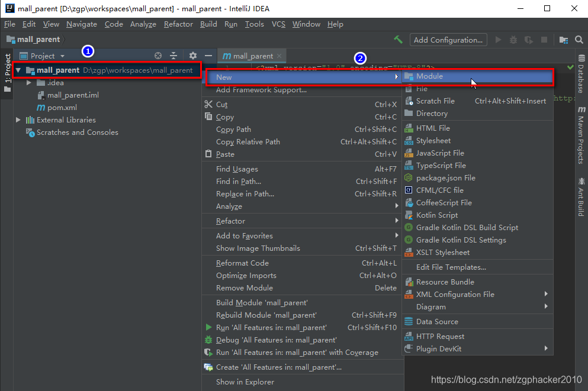Click the Search Everywhere magnifier icon
The width and height of the screenshot is (588, 391).
(579, 40)
